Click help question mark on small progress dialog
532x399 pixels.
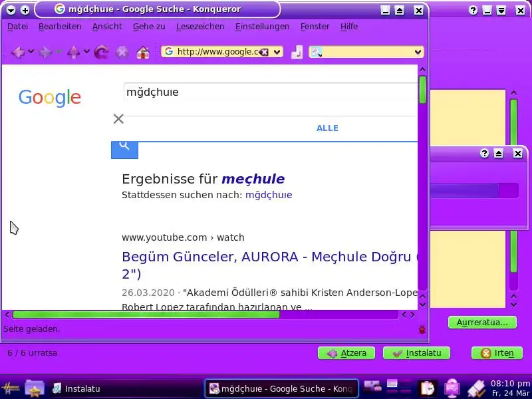tap(484, 154)
